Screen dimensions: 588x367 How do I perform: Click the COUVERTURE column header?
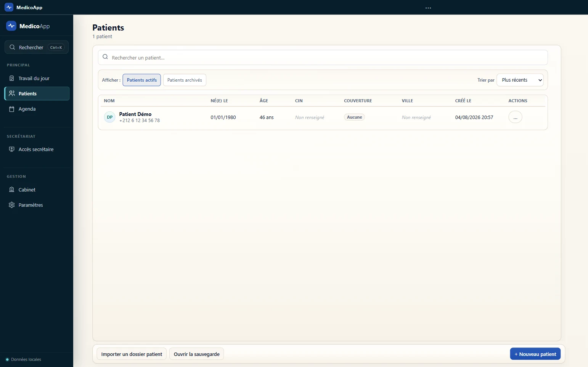tap(358, 101)
